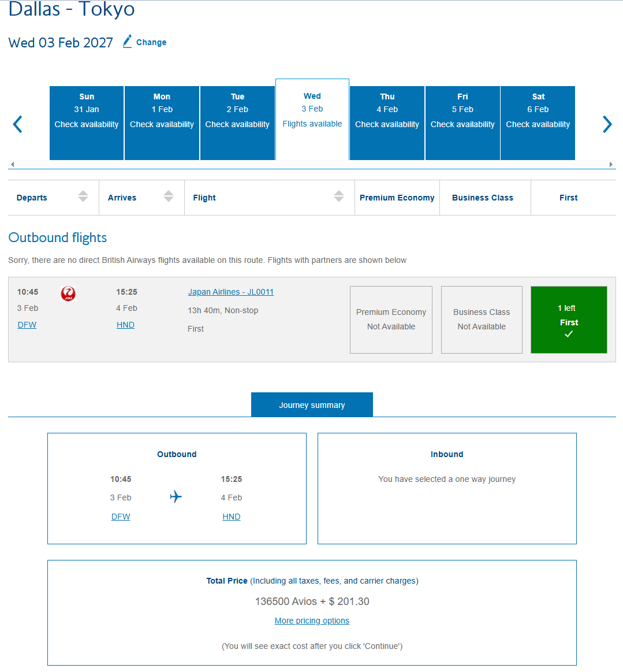Viewport: 623px width, 672px height.
Task: Select the Thu 4 Feb date tab
Action: [x=387, y=122]
